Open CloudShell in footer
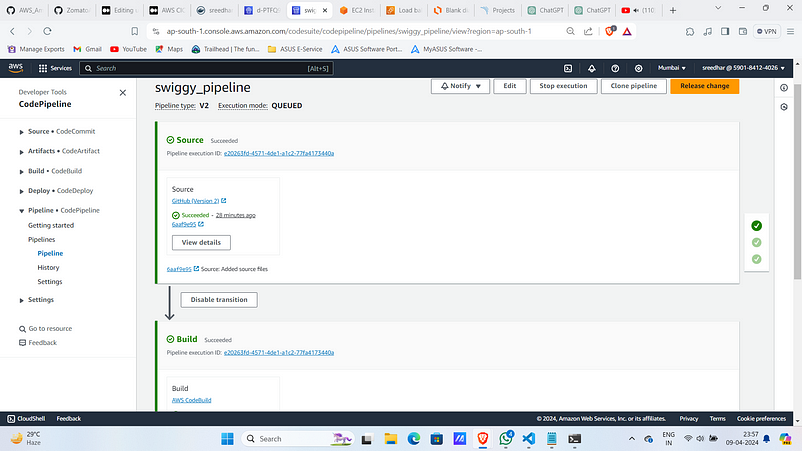 point(26,419)
